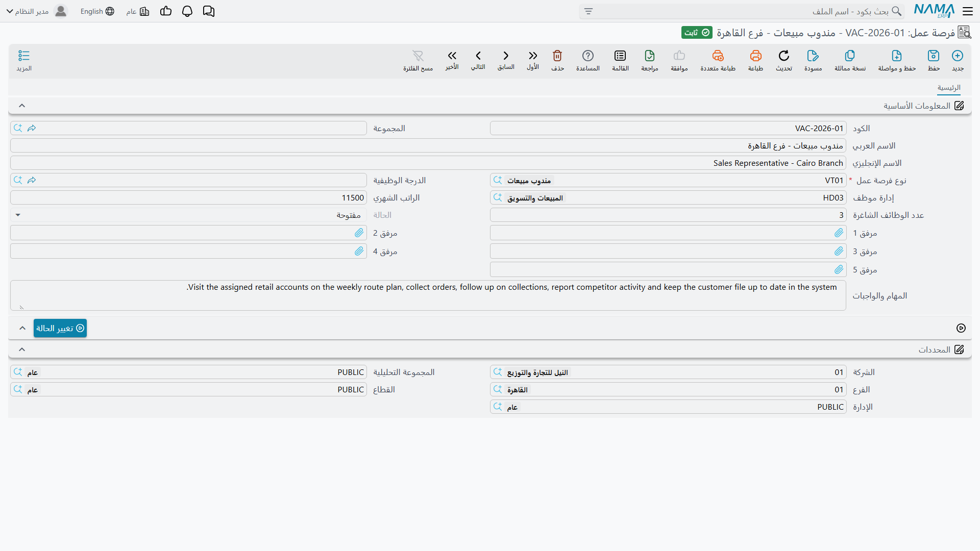This screenshot has width=980, height=551.
Task: Open the notifications bell icon
Action: pos(187,11)
